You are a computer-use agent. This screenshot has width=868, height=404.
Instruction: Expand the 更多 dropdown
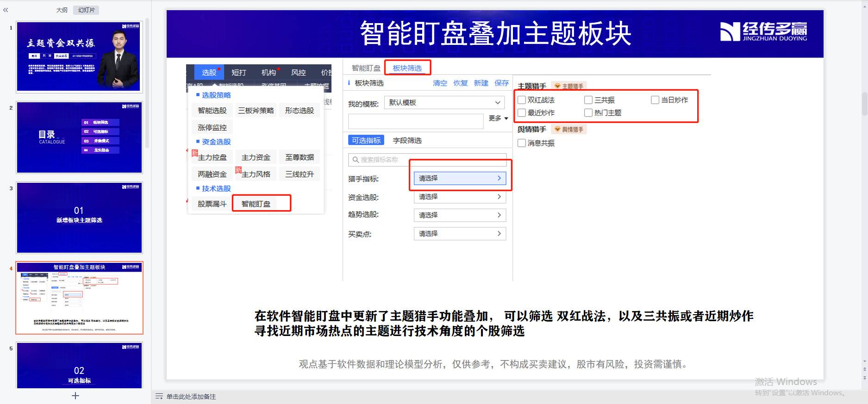(x=499, y=118)
